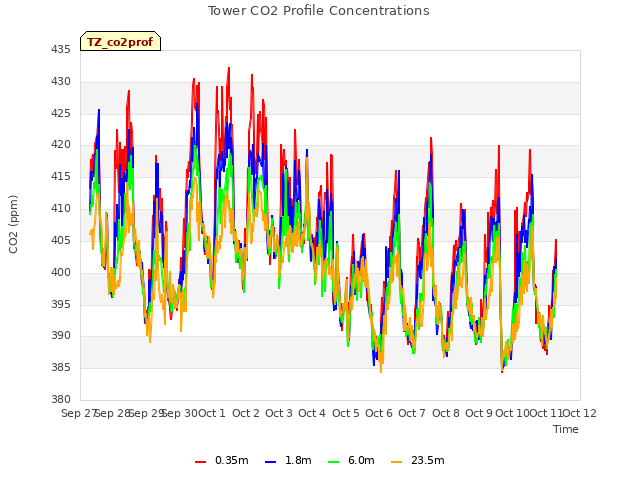Image resolution: width=640 pixels, height=480 pixels.
Task: Click the Oct 1 date tick label
Action: point(212,413)
